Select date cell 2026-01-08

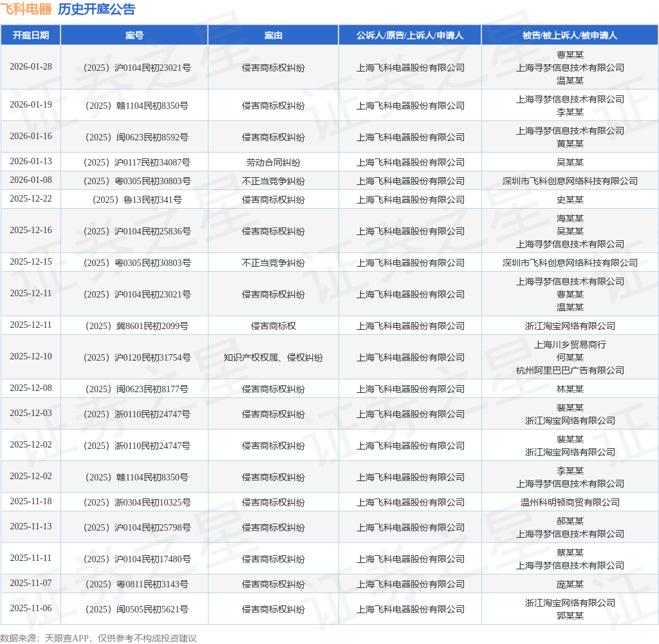[x=31, y=180]
